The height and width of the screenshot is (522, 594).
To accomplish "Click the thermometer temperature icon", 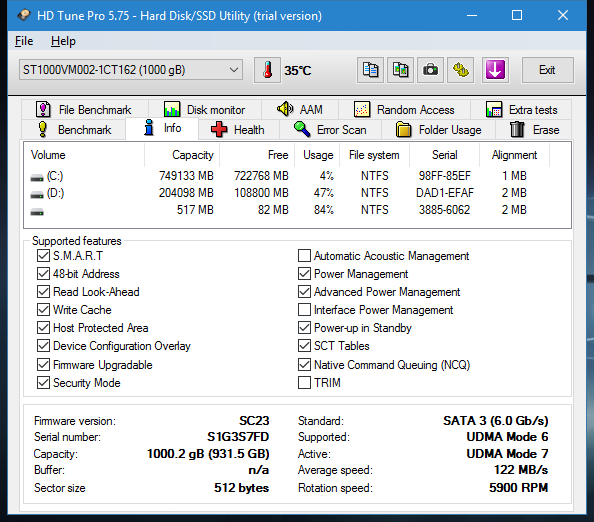I will coord(267,70).
